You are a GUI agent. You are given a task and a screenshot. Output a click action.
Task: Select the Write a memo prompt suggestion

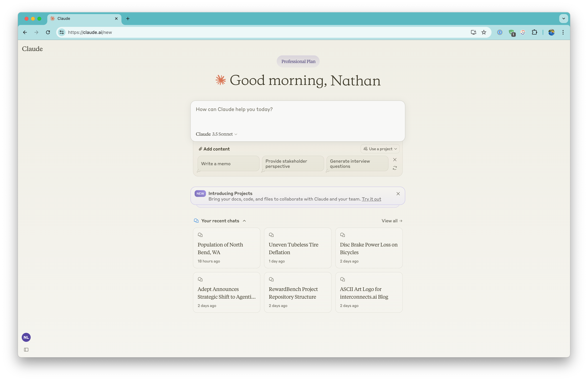point(228,163)
